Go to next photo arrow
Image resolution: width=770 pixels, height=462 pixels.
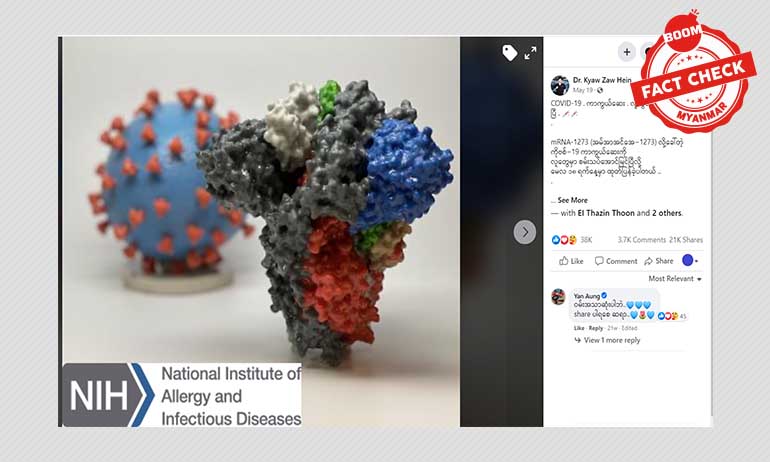(x=524, y=232)
